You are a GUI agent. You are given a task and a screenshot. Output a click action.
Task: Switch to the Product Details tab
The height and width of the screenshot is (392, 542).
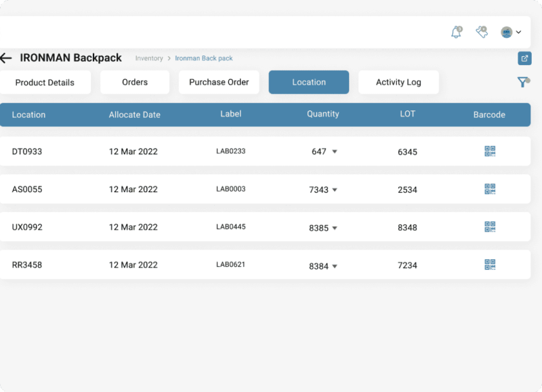(x=45, y=83)
